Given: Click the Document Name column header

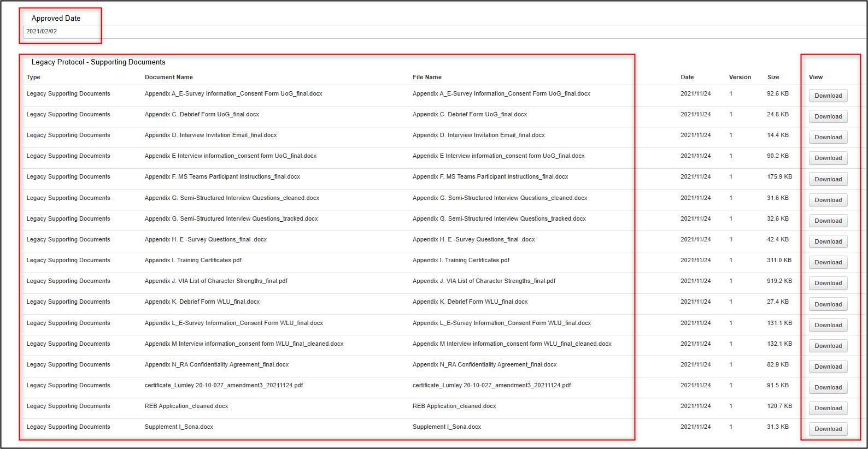Looking at the screenshot, I should point(169,77).
